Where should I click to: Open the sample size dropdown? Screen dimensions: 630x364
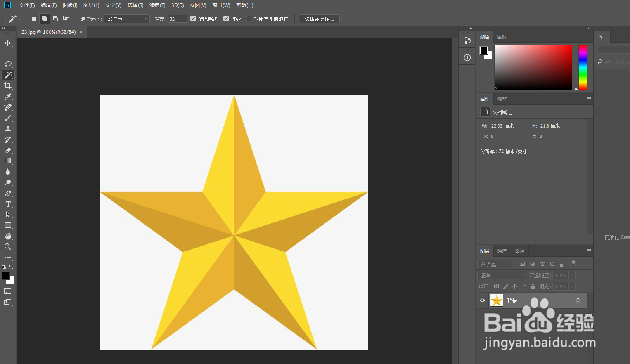pyautogui.click(x=127, y=19)
